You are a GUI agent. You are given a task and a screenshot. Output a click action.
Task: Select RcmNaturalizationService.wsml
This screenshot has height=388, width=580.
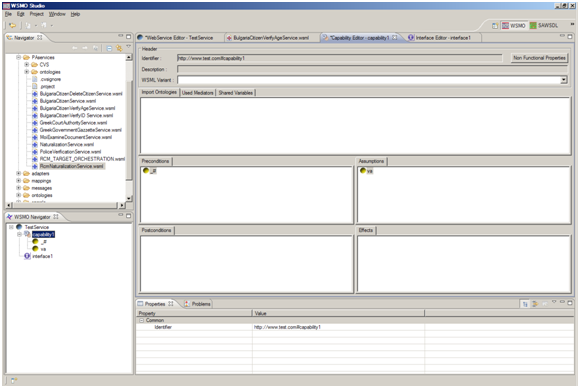point(71,166)
